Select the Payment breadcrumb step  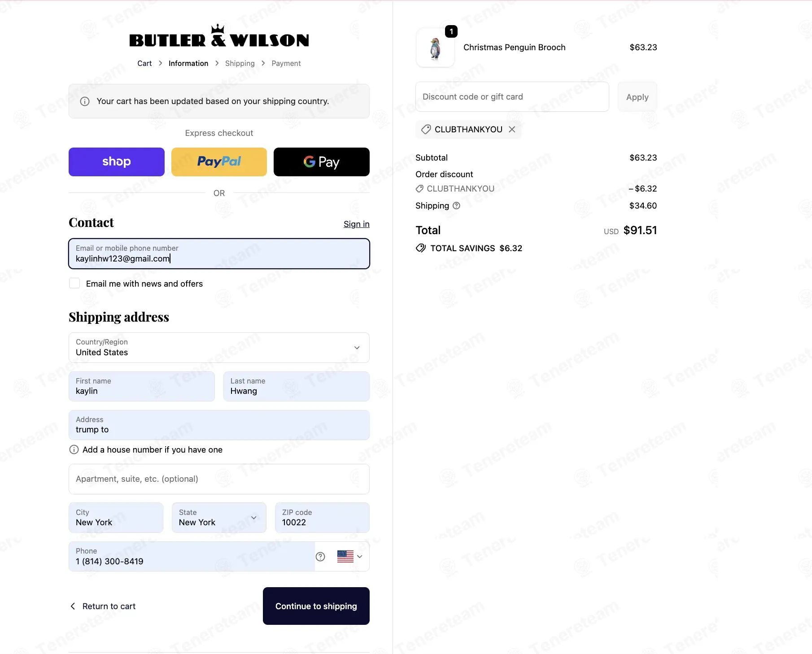286,63
